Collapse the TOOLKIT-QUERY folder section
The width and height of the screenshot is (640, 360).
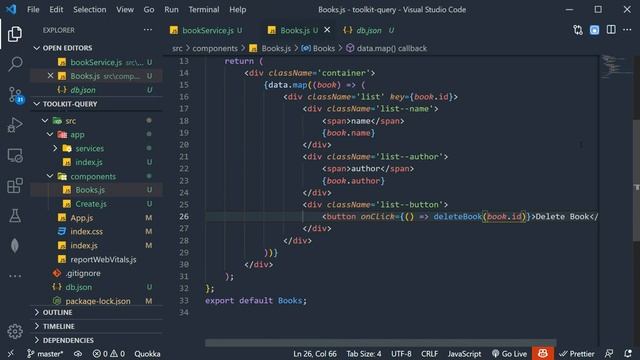pos(37,104)
